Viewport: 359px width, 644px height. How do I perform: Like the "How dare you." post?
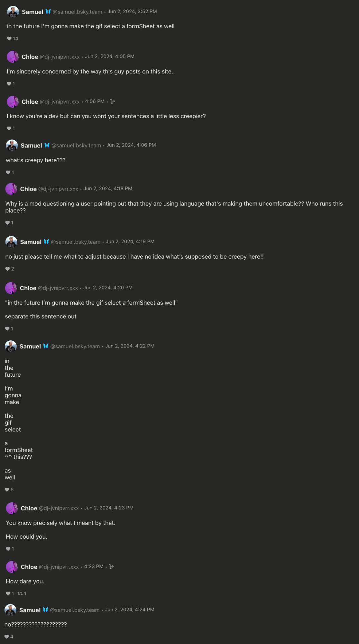click(8, 593)
